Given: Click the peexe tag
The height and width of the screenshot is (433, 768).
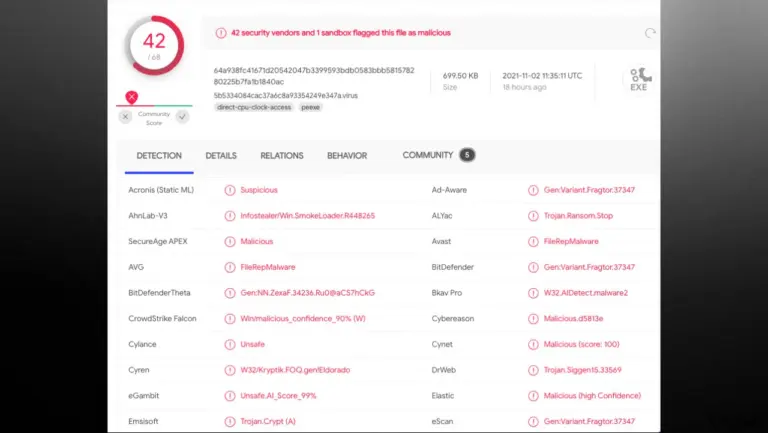Looking at the screenshot, I should [x=311, y=107].
